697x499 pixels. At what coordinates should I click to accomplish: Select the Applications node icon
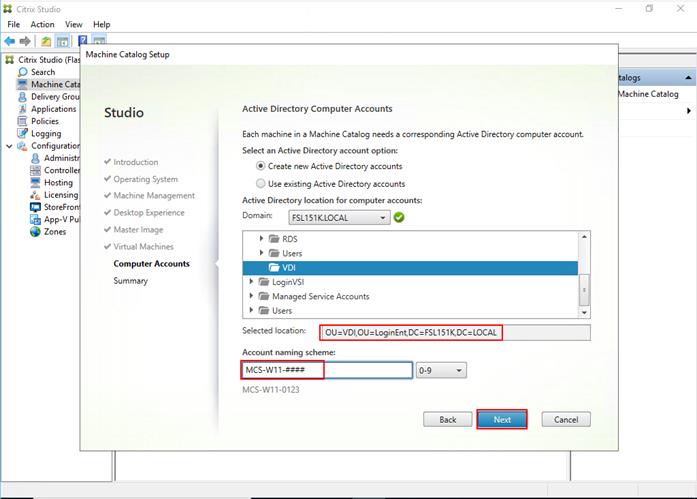pos(22,109)
